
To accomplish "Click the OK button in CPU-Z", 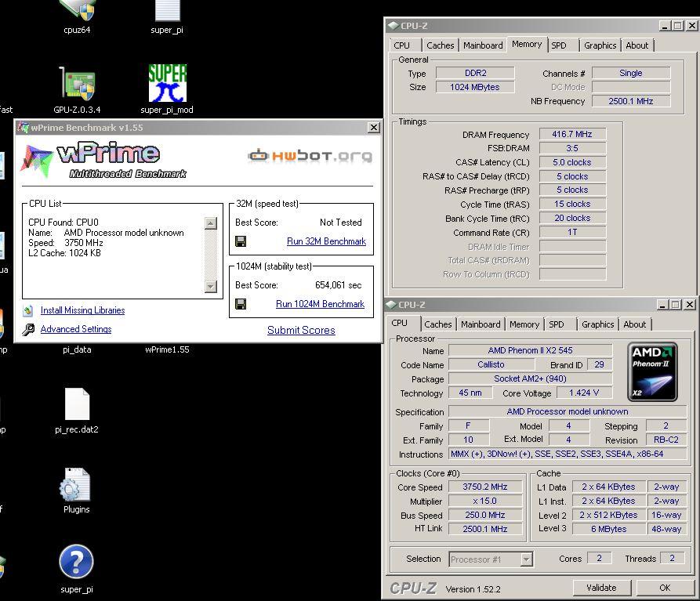I will 665,588.
